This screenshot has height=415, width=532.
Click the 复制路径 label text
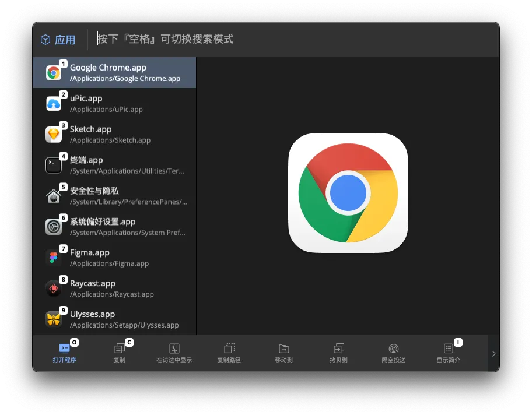(229, 360)
